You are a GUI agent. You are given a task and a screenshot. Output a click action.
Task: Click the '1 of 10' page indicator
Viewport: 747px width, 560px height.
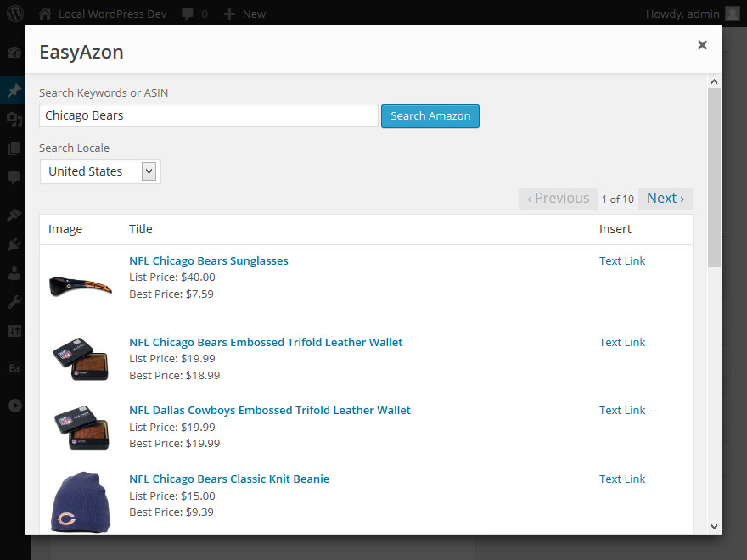618,199
